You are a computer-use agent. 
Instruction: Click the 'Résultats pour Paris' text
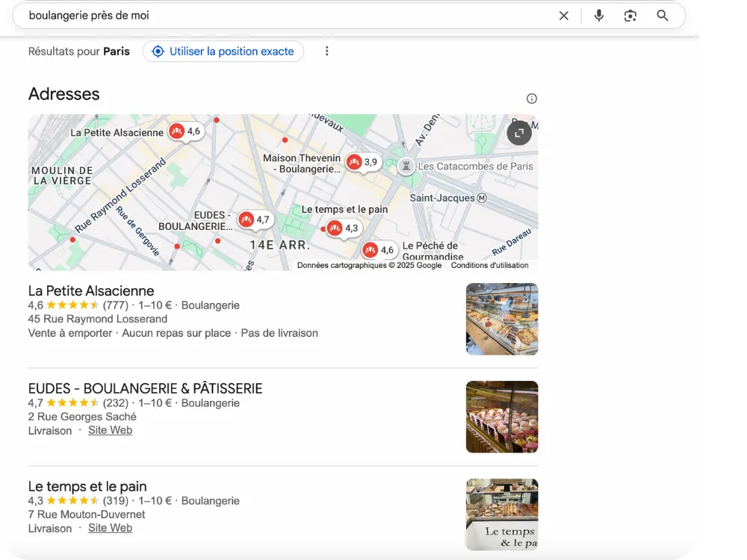[x=78, y=52]
